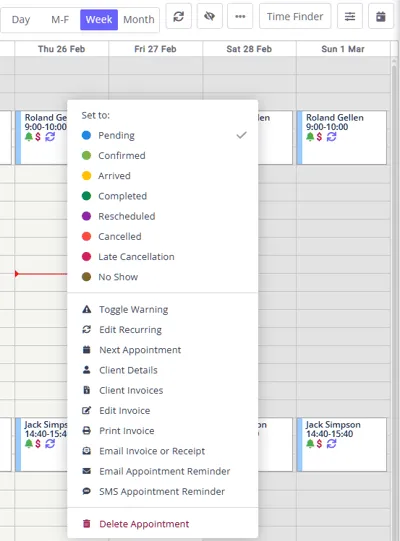Click the Delete Appointment trash icon
400x541 pixels.
pos(87,524)
